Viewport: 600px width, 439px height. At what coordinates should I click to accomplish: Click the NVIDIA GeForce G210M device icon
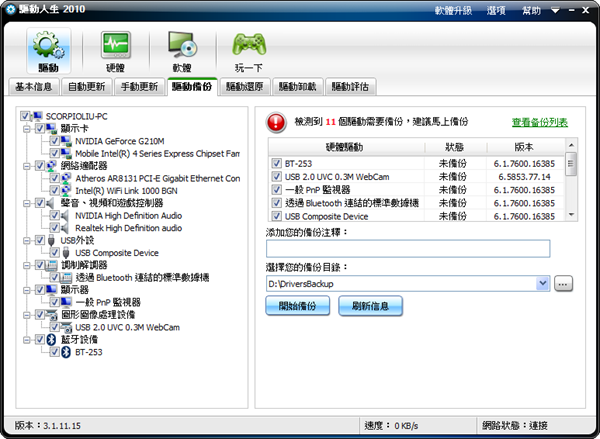tap(66, 141)
